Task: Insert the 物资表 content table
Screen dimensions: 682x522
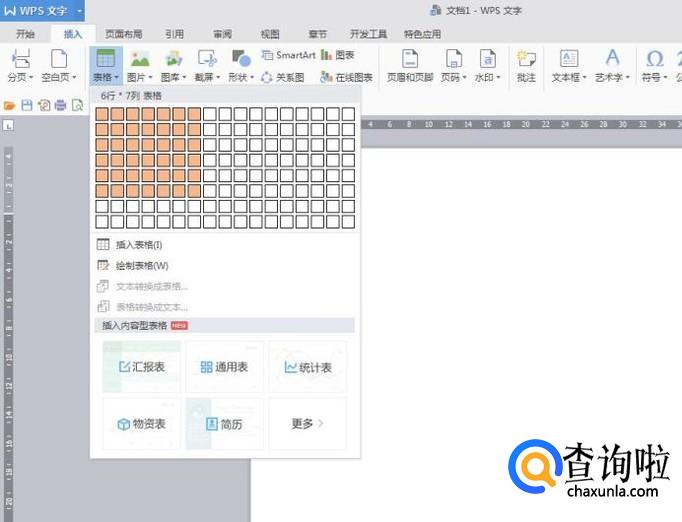Action: [x=141, y=424]
